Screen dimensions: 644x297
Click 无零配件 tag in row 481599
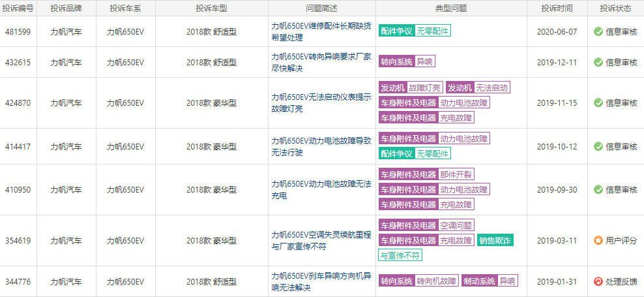click(433, 31)
